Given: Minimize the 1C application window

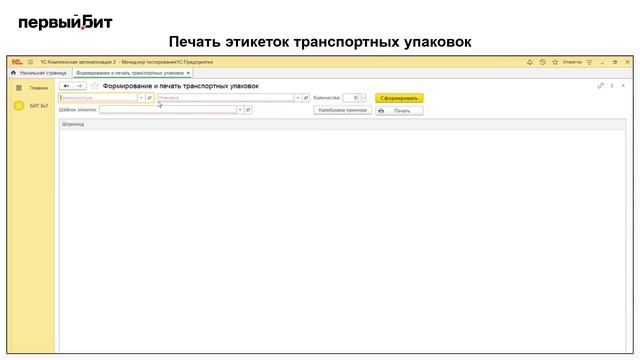Looking at the screenshot, I should (602, 62).
